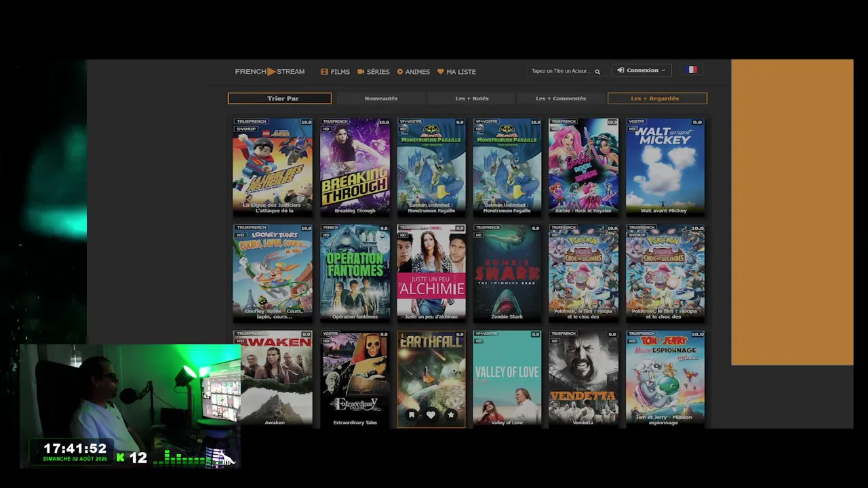Click the heart icon on Earthfall poster

coord(431,415)
